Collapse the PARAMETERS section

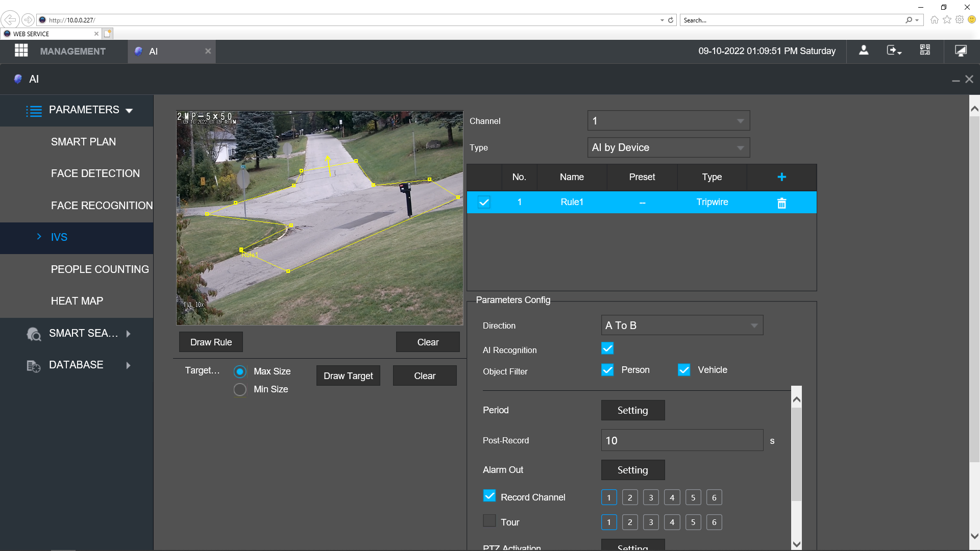coord(129,111)
